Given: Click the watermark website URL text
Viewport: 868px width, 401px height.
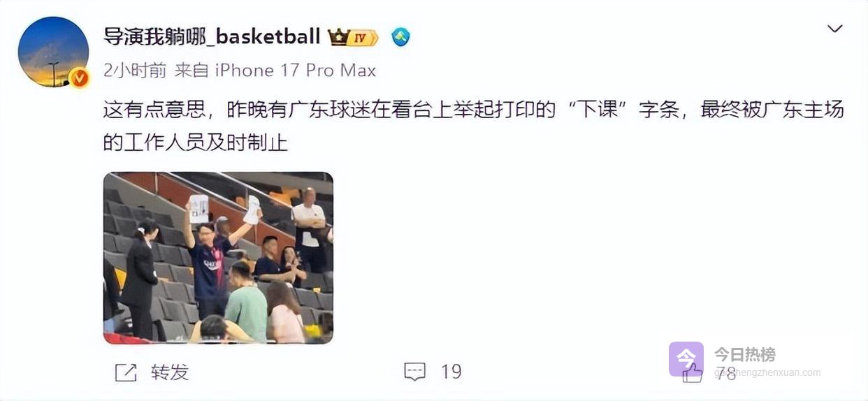Looking at the screenshot, I should point(768,373).
